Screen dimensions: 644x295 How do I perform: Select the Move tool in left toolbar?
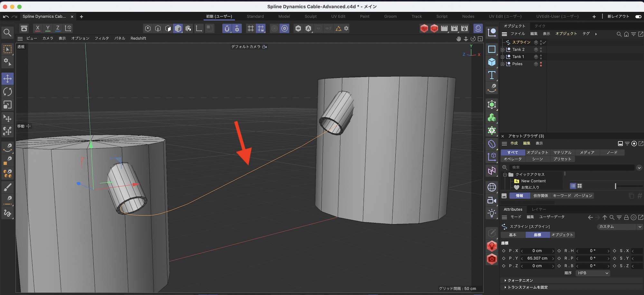tap(7, 78)
